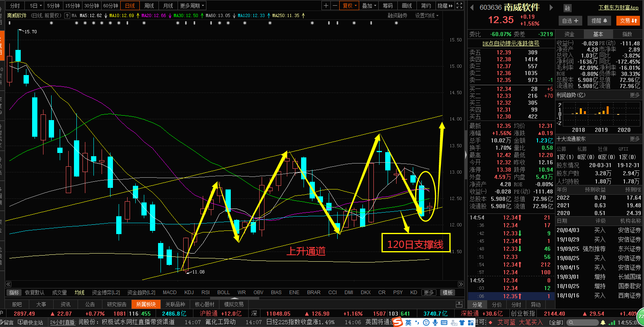
Task: Click the 24小时直播 news ticker label
Action: tap(63, 323)
